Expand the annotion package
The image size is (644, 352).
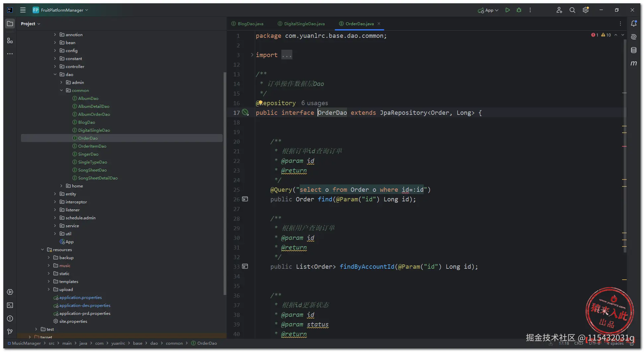[x=55, y=35]
